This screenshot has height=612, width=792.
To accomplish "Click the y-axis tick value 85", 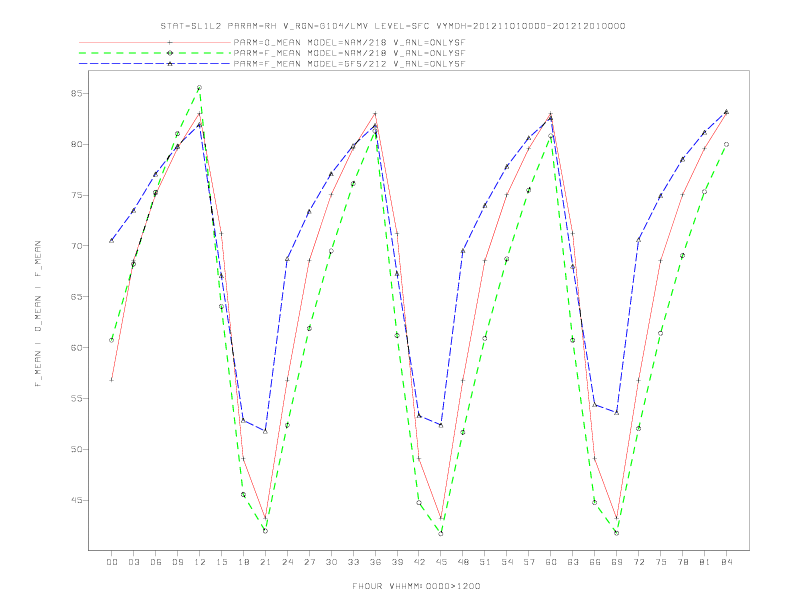I will pos(77,93).
